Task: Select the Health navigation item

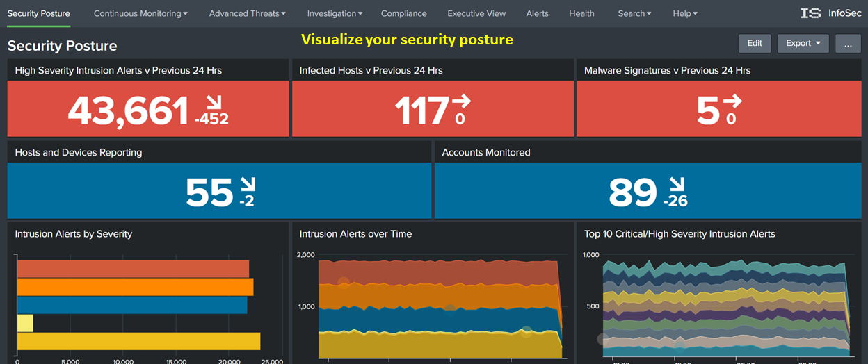Action: pyautogui.click(x=581, y=13)
